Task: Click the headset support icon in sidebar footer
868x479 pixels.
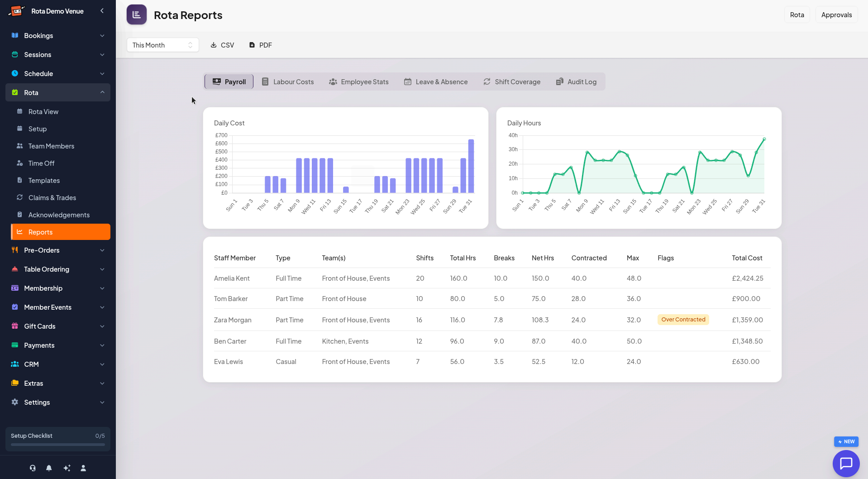Action: [33, 468]
